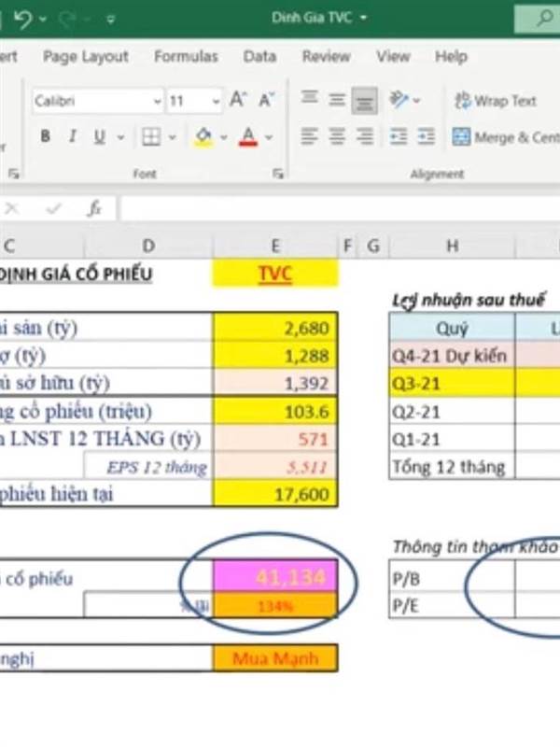Select cell with value 1,288
The height and width of the screenshot is (747, 560).
click(275, 356)
